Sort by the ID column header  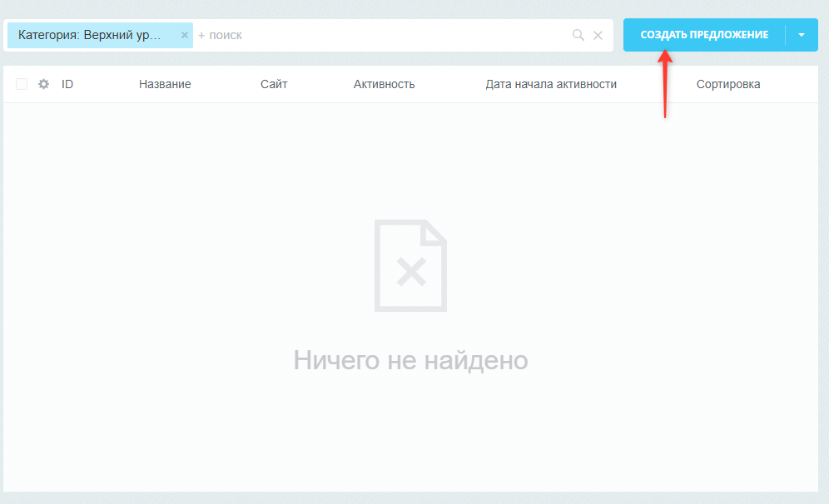pos(67,84)
